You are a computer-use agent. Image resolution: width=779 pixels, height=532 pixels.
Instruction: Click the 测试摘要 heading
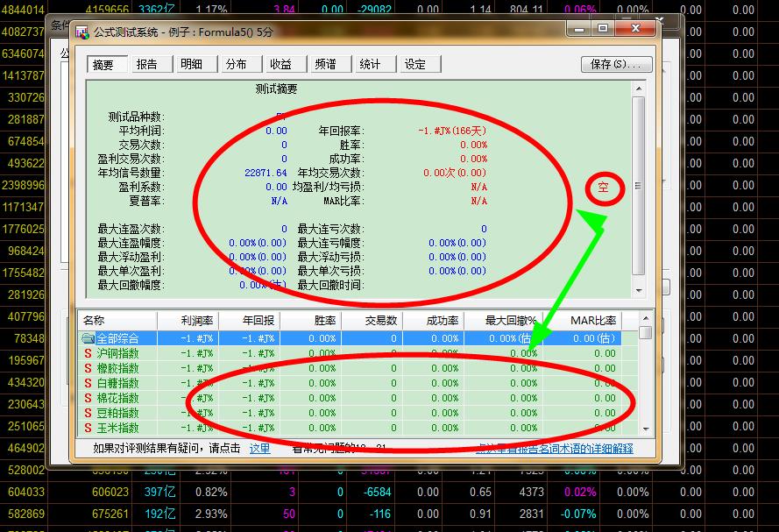(x=276, y=89)
